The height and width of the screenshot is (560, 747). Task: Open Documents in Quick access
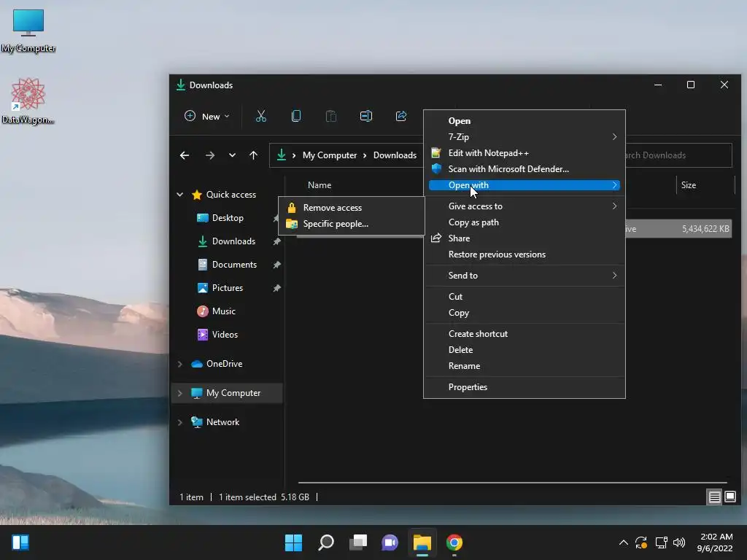pyautogui.click(x=234, y=264)
